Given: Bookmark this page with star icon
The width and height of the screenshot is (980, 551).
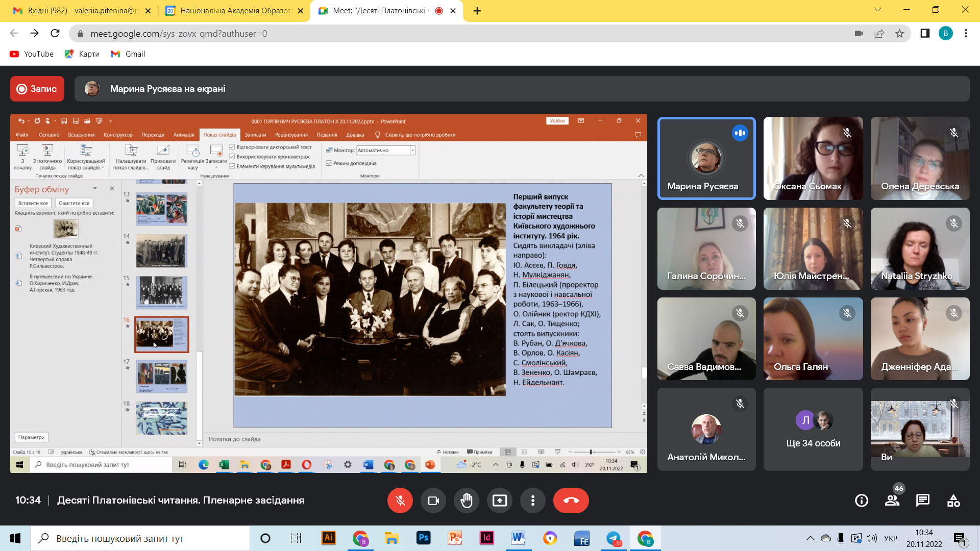Looking at the screenshot, I should click(899, 34).
